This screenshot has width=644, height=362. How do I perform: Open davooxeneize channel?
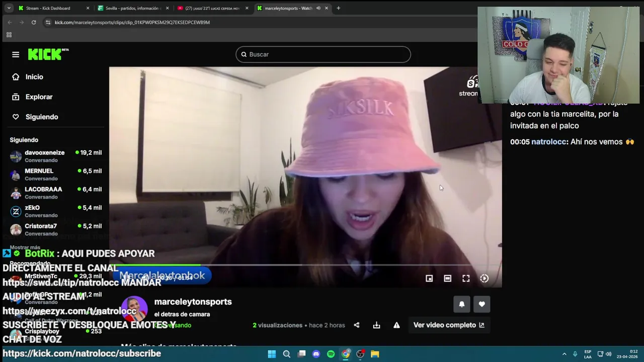(55, 156)
